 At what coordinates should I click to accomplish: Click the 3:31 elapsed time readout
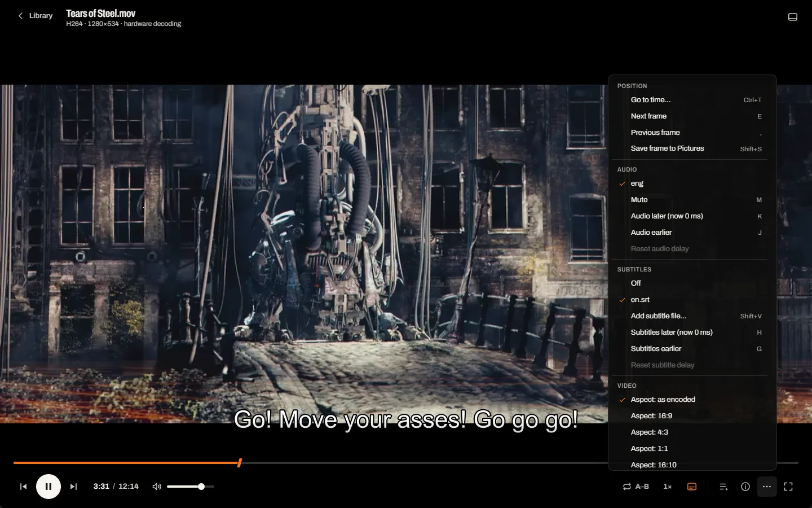(101, 487)
